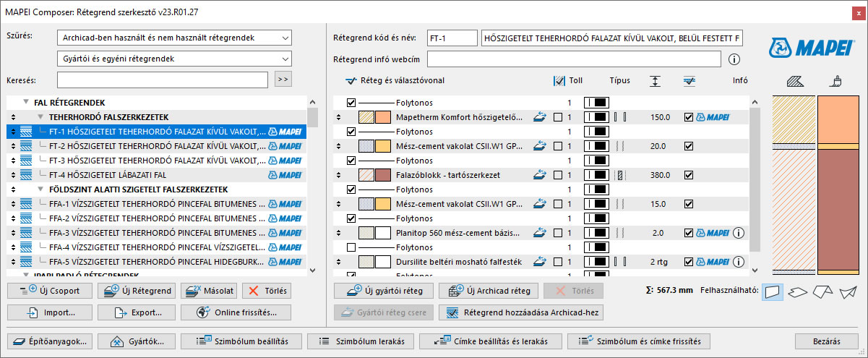Click the exterior side icon above preview
The width and height of the screenshot is (868, 358).
(x=794, y=81)
